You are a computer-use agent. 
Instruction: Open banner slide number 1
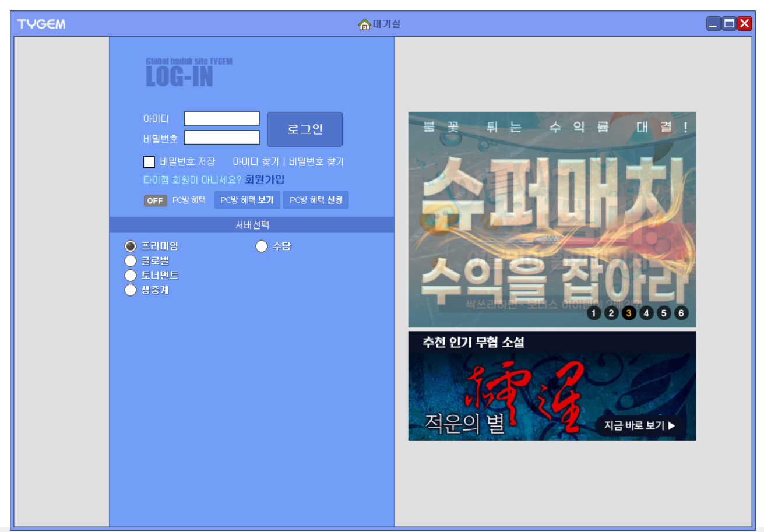(x=594, y=313)
